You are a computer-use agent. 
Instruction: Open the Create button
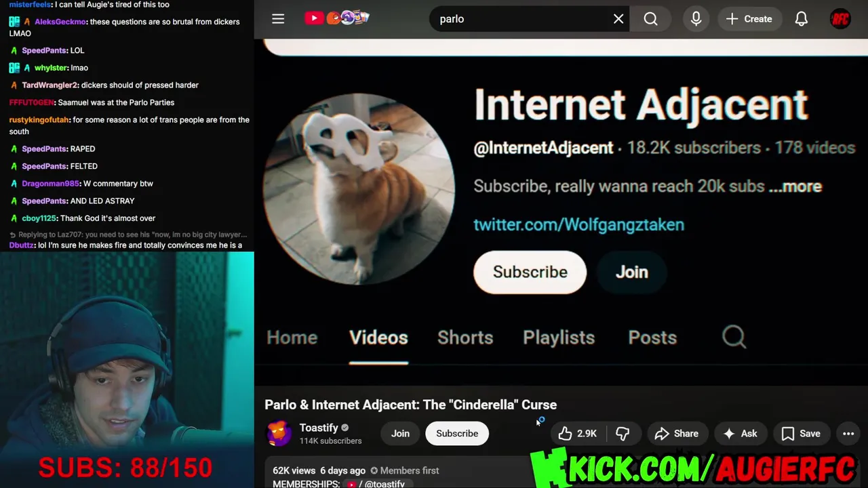coord(749,19)
